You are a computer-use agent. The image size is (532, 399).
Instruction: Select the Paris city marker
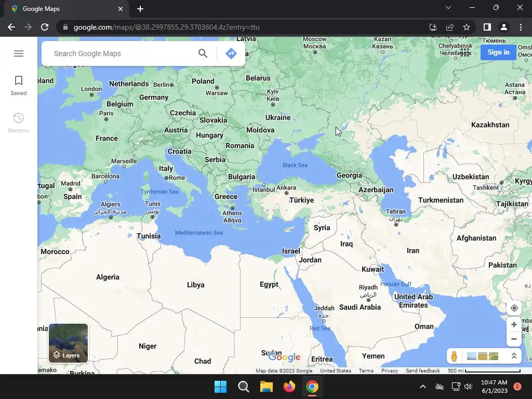[x=106, y=119]
